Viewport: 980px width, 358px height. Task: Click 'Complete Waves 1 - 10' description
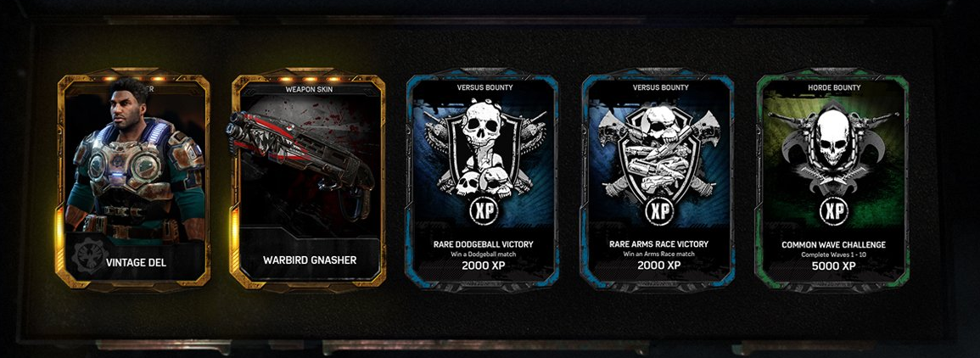pyautogui.click(x=834, y=255)
